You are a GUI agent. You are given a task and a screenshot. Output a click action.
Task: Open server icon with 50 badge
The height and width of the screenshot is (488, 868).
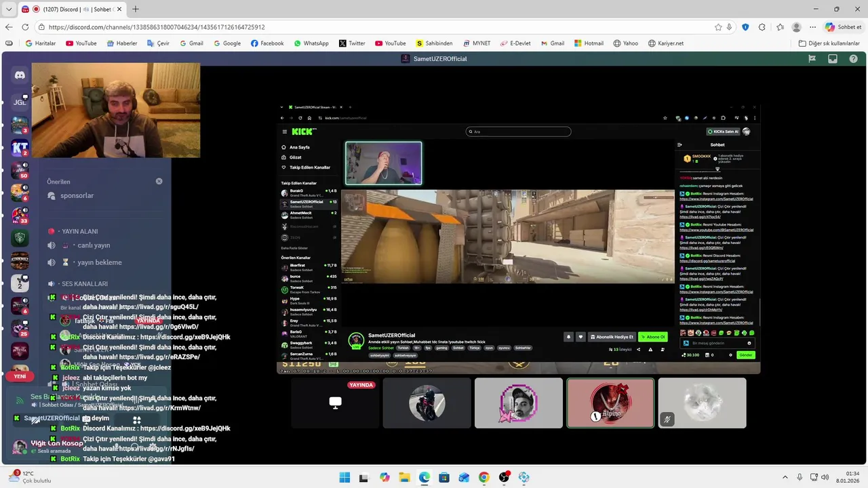[x=20, y=170]
